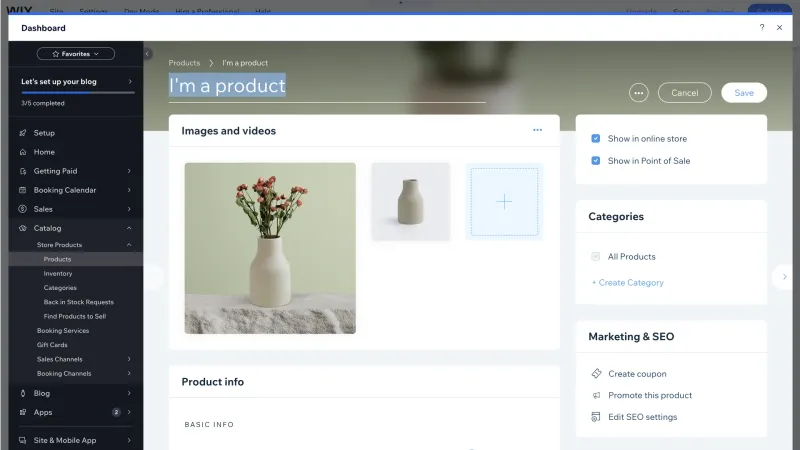Close the Dashboard panel
Image resolution: width=800 pixels, height=450 pixels.
click(779, 28)
